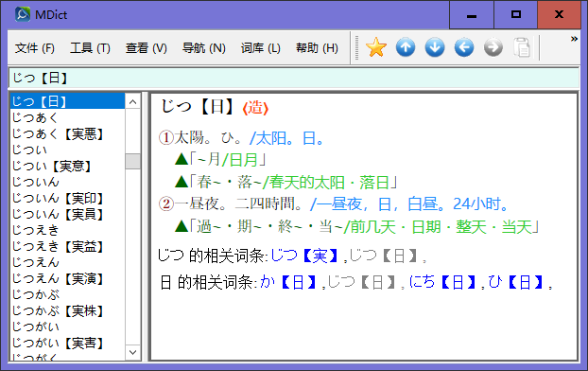
Task: Navigate forward with right arrow icon
Action: [x=493, y=47]
